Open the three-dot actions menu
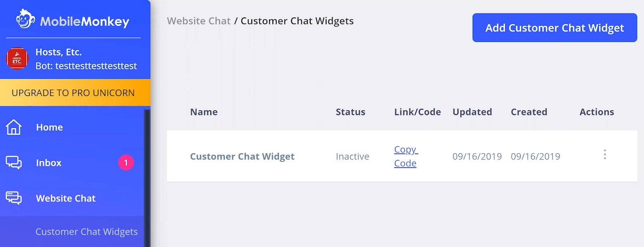 tap(605, 154)
